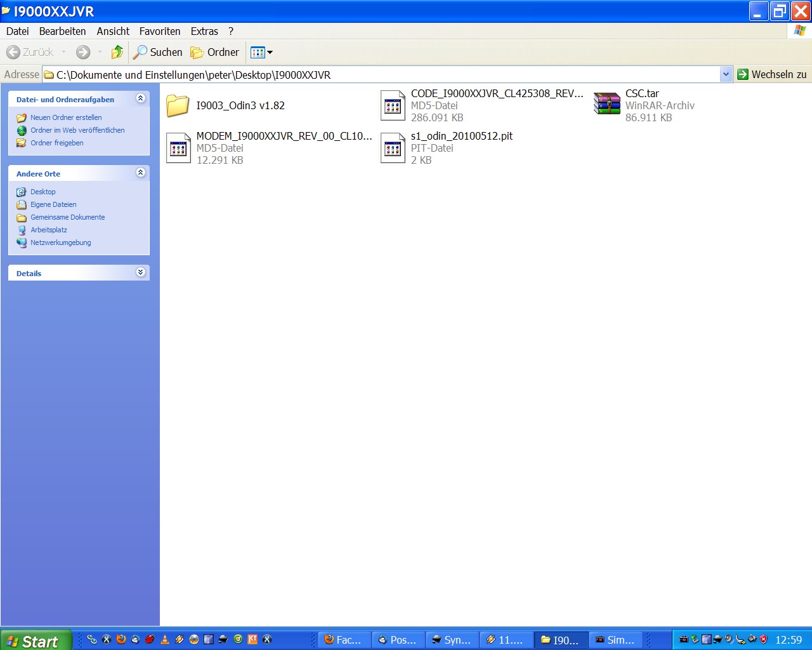This screenshot has width=812, height=650.
Task: Select the CSC.tar WinRAR archive icon
Action: click(607, 103)
